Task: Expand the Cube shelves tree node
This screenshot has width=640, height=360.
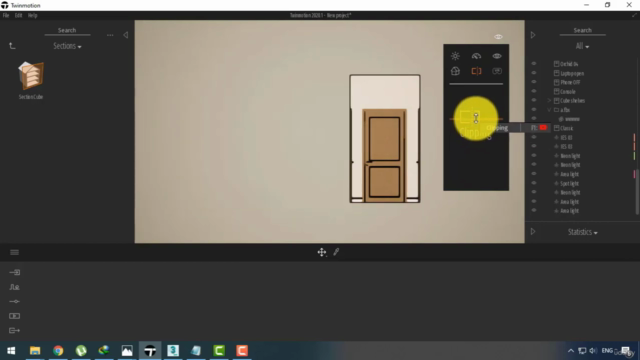Action: pos(549,100)
